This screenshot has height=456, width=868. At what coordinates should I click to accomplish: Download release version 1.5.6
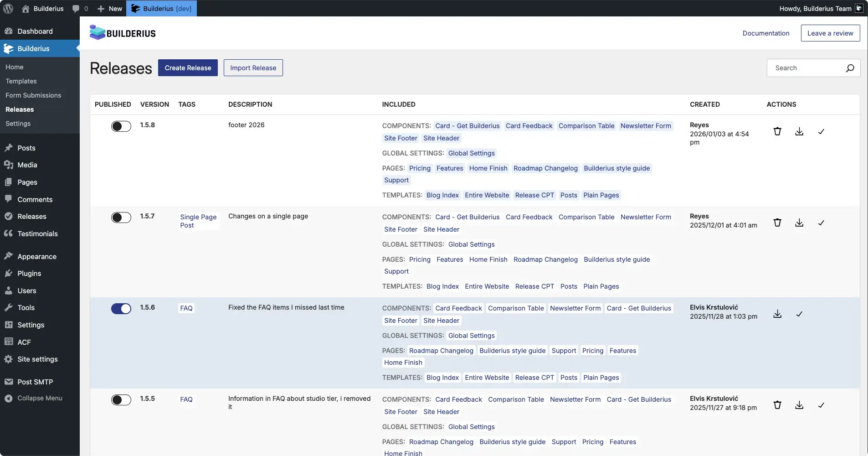pyautogui.click(x=777, y=314)
